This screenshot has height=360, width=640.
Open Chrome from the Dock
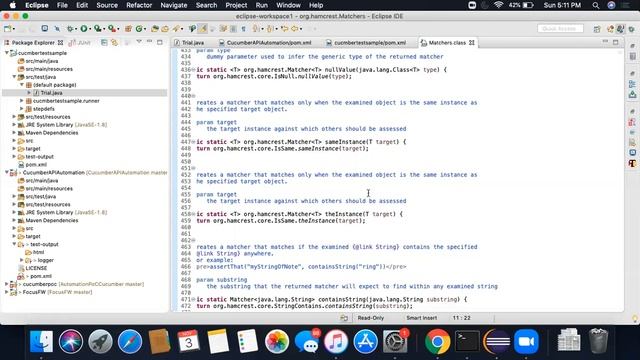[437, 341]
